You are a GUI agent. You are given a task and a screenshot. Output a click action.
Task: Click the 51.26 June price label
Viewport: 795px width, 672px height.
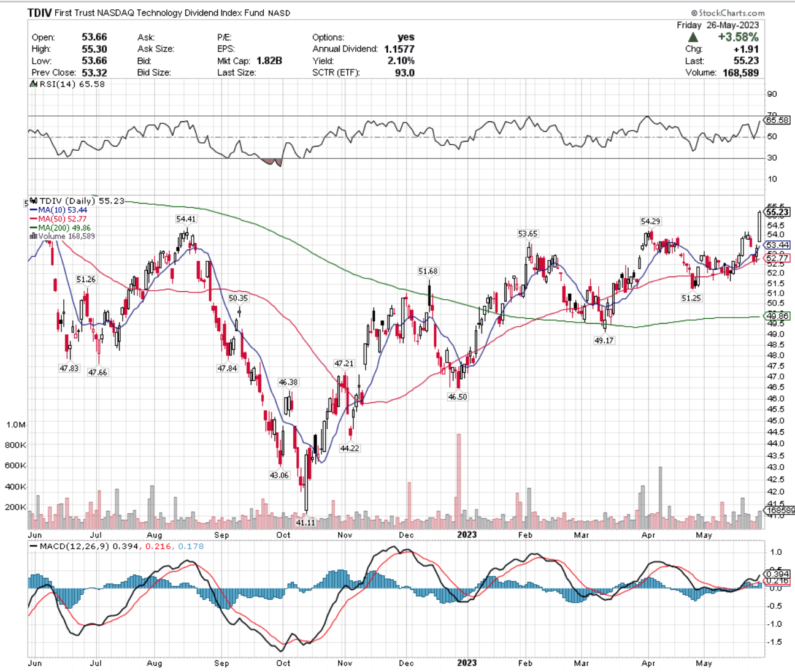86,280
